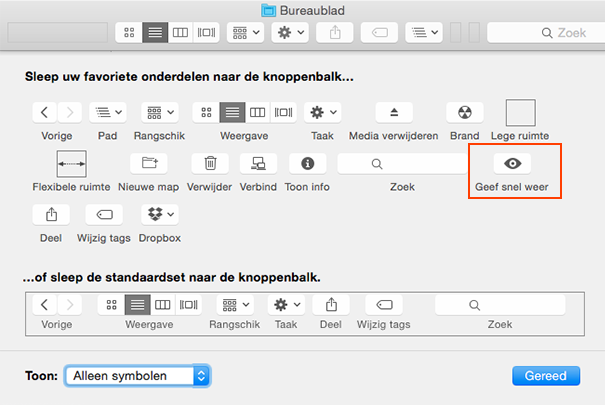Click list view in the Weergave palette item
605x405 pixels.
(x=232, y=112)
